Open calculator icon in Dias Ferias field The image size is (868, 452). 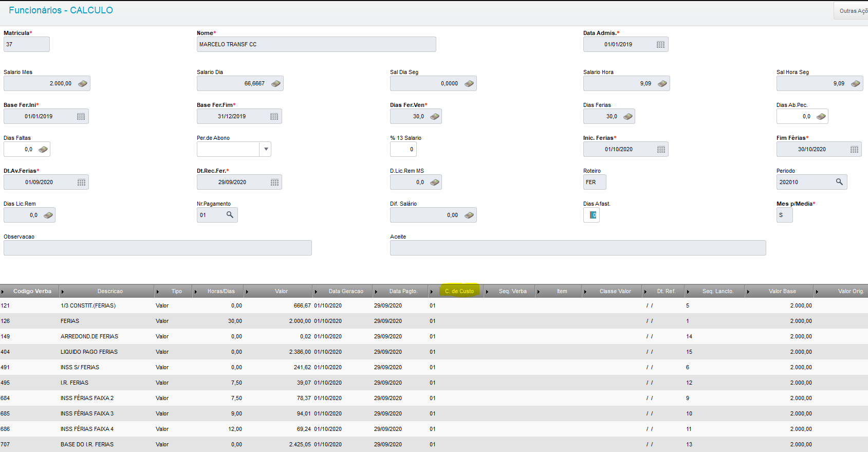pos(627,117)
